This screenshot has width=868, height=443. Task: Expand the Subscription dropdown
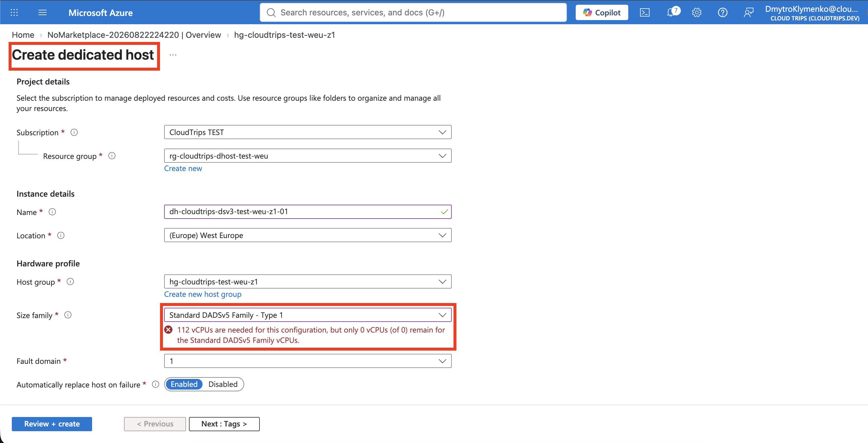coord(308,132)
